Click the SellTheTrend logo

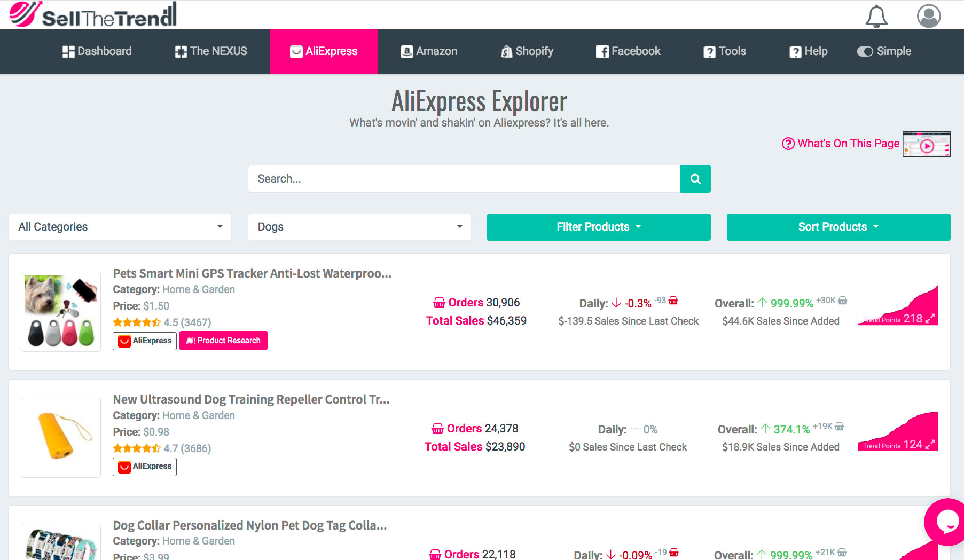click(93, 15)
